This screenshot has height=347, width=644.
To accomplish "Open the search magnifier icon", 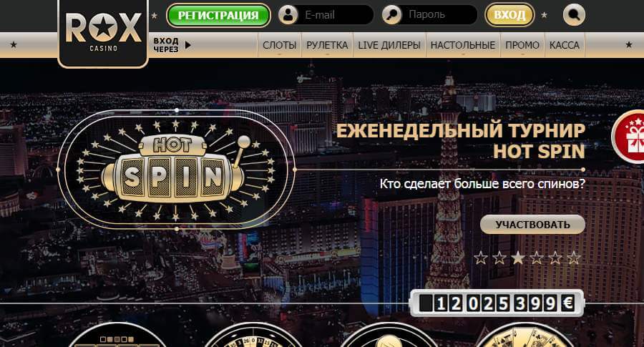I will 574,15.
